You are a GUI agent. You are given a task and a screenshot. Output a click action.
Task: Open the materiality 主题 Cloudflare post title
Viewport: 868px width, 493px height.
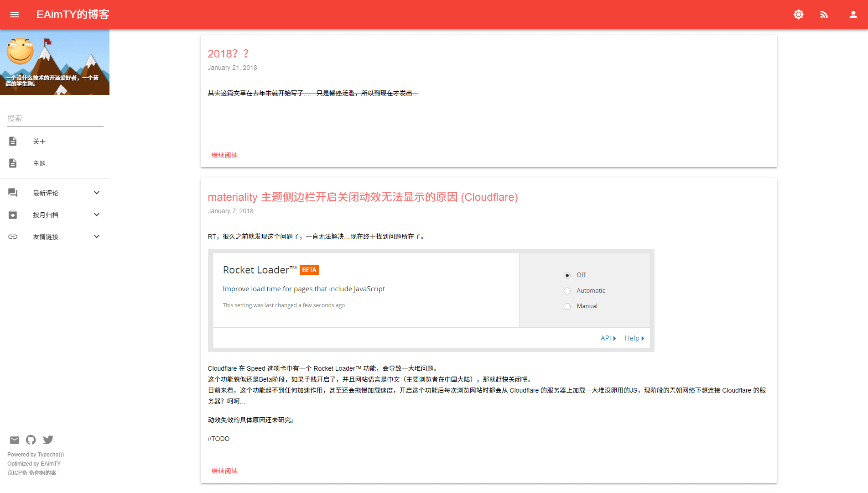363,197
